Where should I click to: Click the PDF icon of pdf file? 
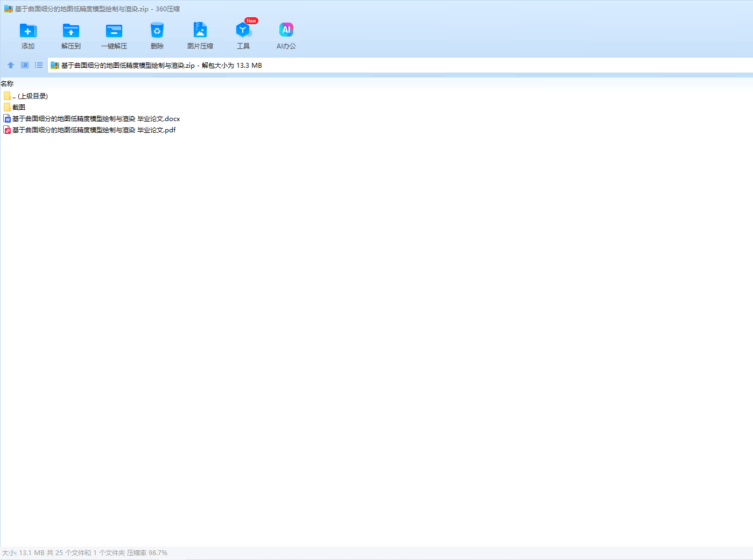pos(7,130)
